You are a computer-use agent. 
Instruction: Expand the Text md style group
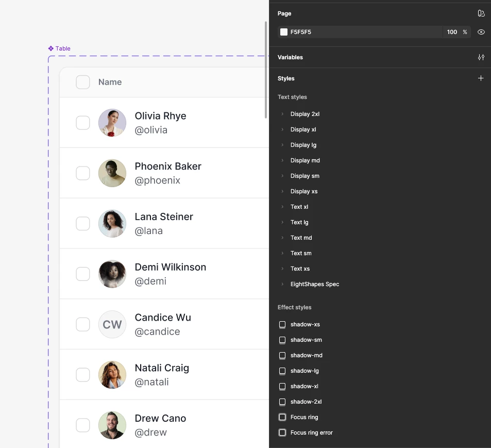click(282, 238)
